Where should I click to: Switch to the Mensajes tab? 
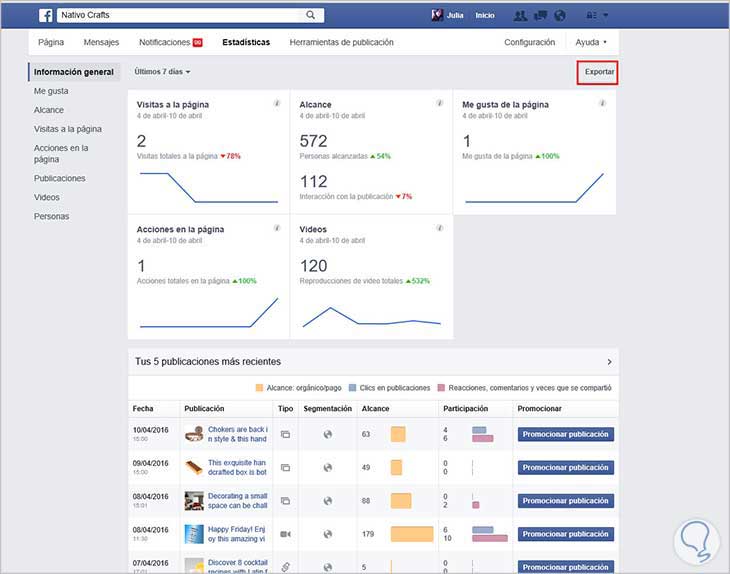tap(101, 42)
